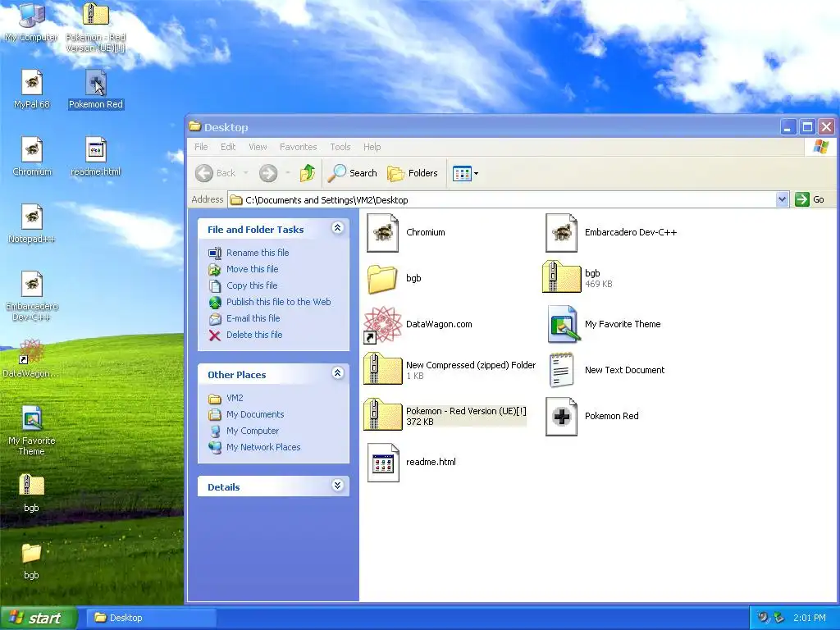This screenshot has height=630, width=840.
Task: Select New Text Document file
Action: click(606, 370)
